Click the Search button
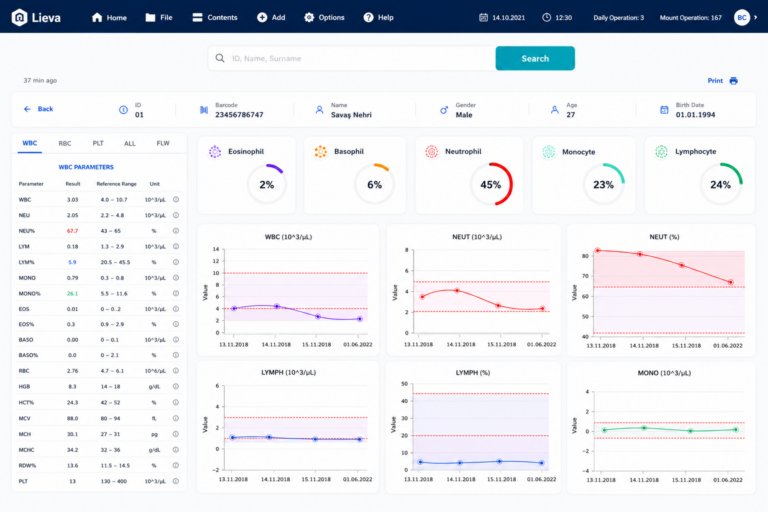The height and width of the screenshot is (512, 768). (535, 58)
